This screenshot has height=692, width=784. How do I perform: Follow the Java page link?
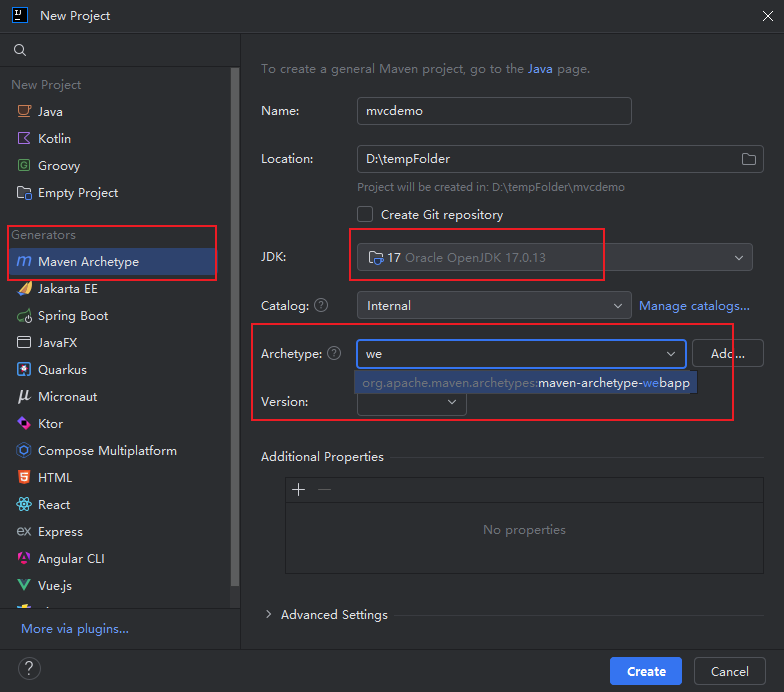coord(540,68)
